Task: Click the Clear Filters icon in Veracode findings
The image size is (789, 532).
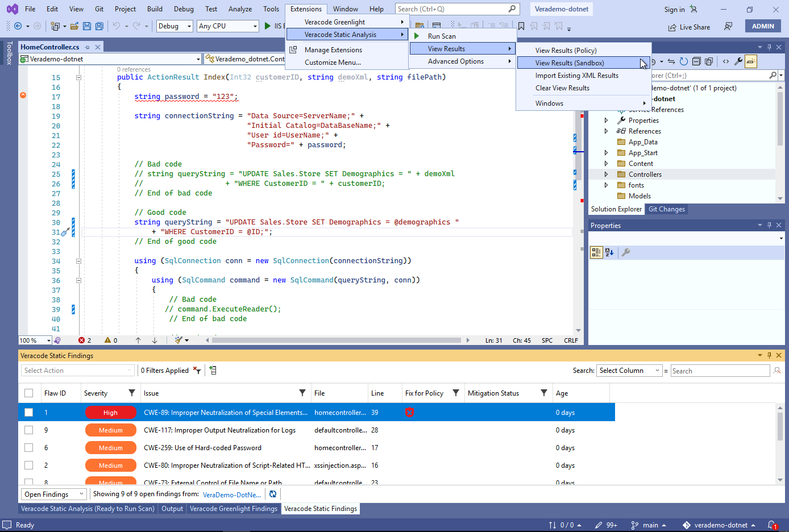Action: click(197, 371)
